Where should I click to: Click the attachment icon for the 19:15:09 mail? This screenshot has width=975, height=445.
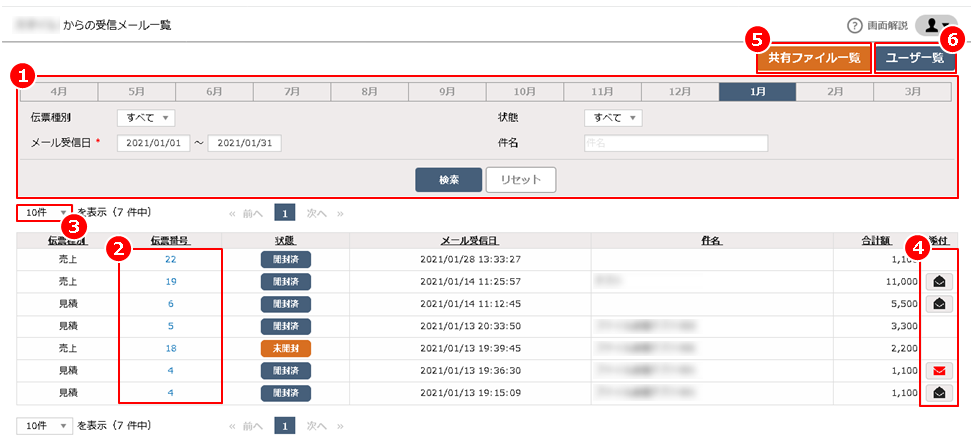(940, 392)
